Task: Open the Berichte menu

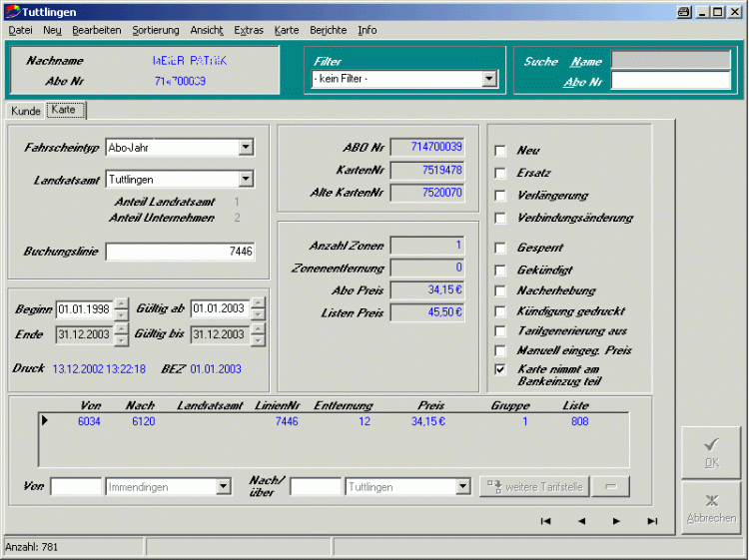Action: [329, 30]
